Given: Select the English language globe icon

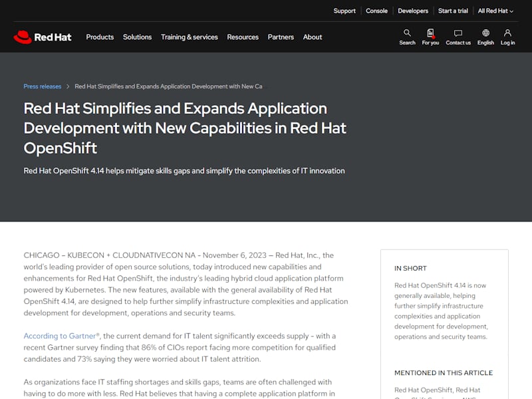Looking at the screenshot, I should tap(485, 33).
